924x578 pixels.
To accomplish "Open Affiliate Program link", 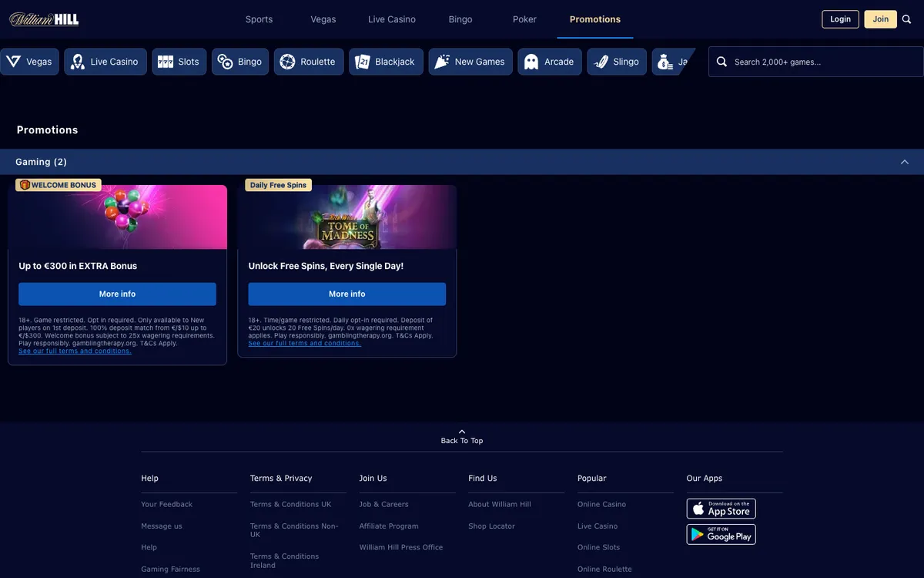I will [x=389, y=526].
